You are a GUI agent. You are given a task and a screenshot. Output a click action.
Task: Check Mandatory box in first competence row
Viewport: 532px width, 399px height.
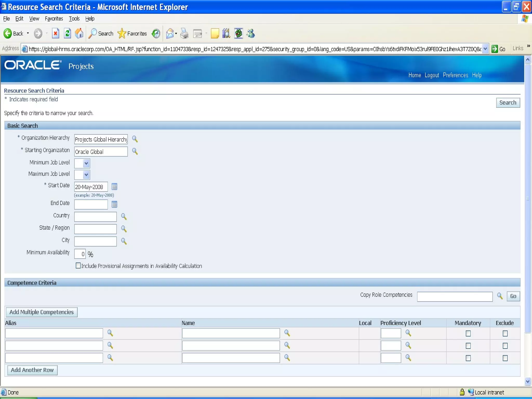point(468,333)
